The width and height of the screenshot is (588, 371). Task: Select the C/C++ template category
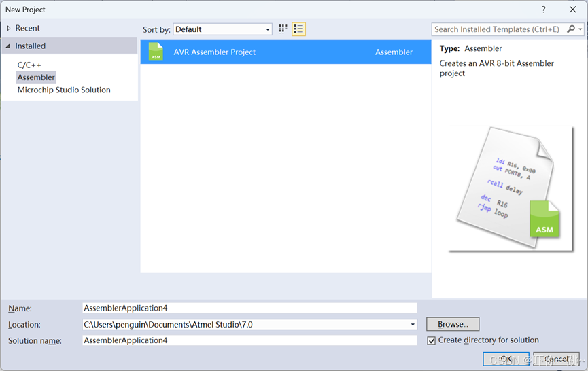29,65
